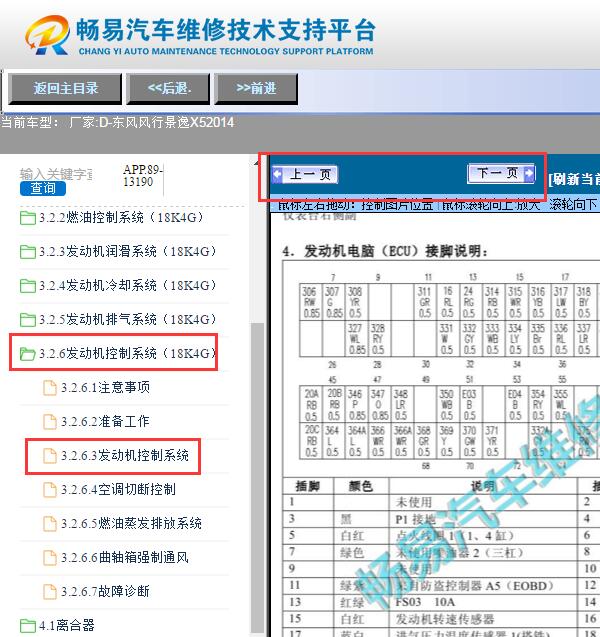Click document icon of 3.2.6.2准备工作
This screenshot has width=600, height=637.
pyautogui.click(x=50, y=422)
